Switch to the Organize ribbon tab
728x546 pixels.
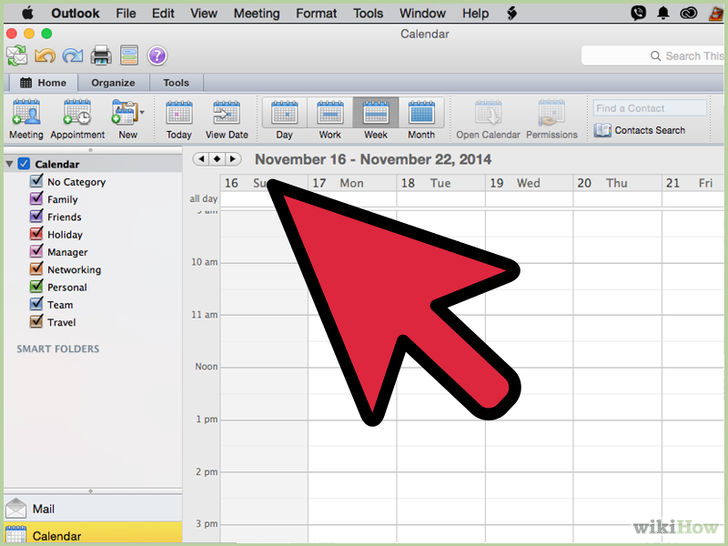(x=113, y=83)
